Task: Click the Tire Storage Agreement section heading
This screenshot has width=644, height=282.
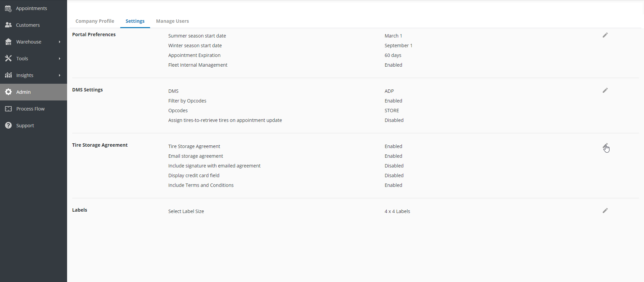Action: (100, 145)
